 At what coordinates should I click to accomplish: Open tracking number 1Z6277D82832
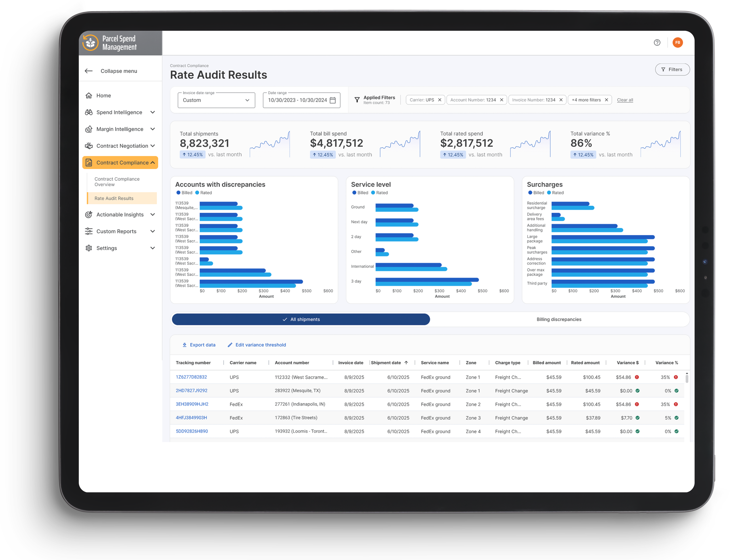(191, 377)
